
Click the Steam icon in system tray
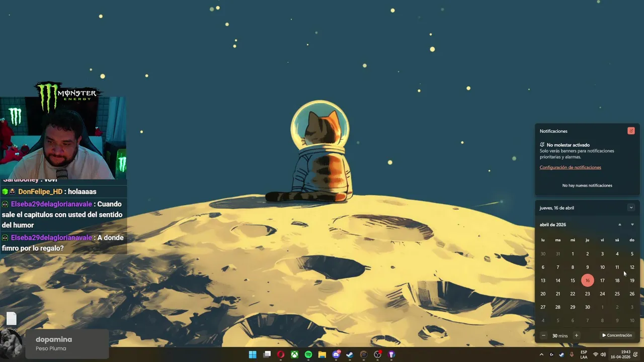point(561,354)
